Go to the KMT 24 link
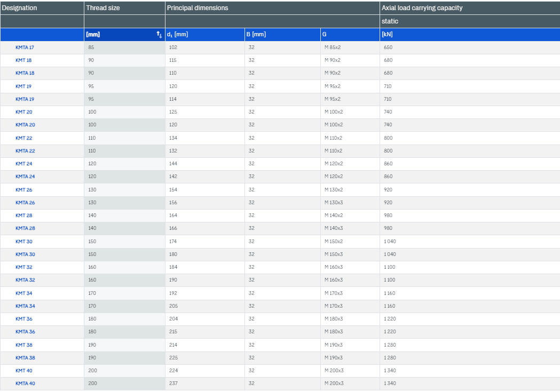The height and width of the screenshot is (392, 560). pyautogui.click(x=23, y=164)
